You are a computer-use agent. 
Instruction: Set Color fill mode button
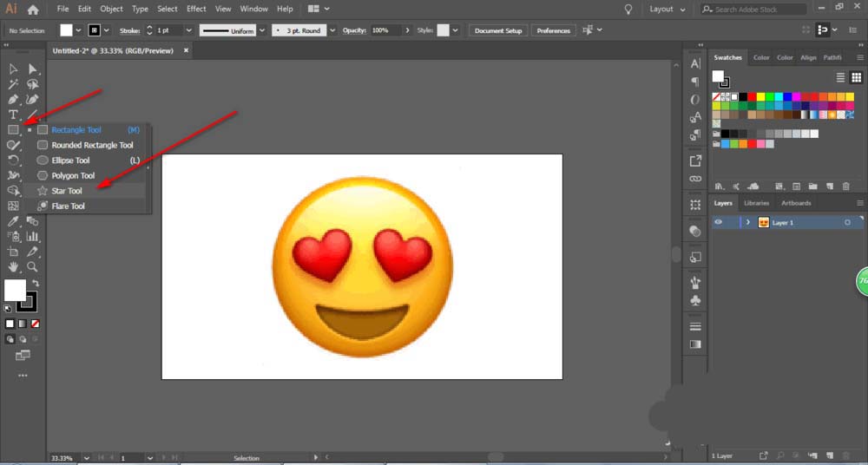click(10, 324)
